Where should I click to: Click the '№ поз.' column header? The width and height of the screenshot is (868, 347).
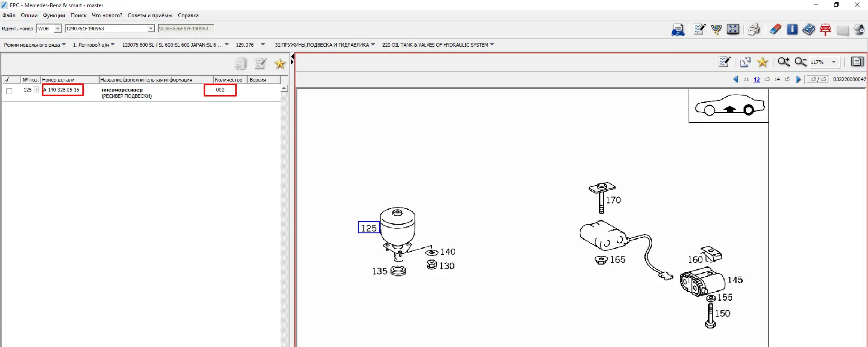[x=31, y=80]
